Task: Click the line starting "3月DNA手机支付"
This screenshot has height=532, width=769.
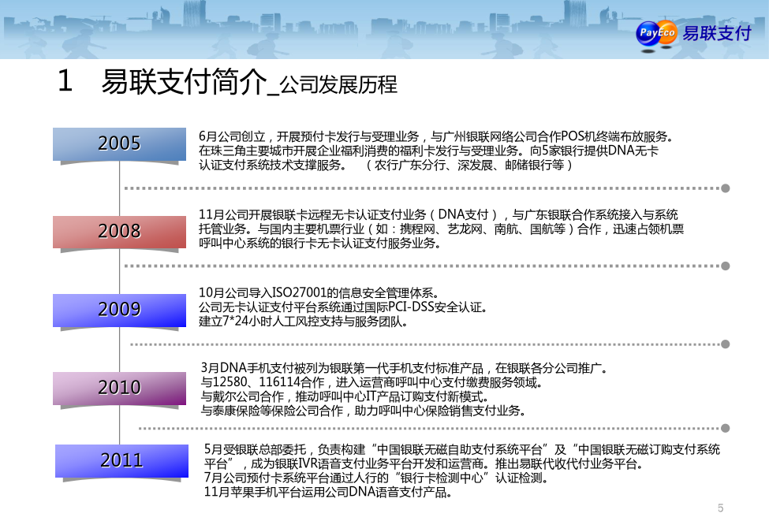Action: [x=404, y=368]
